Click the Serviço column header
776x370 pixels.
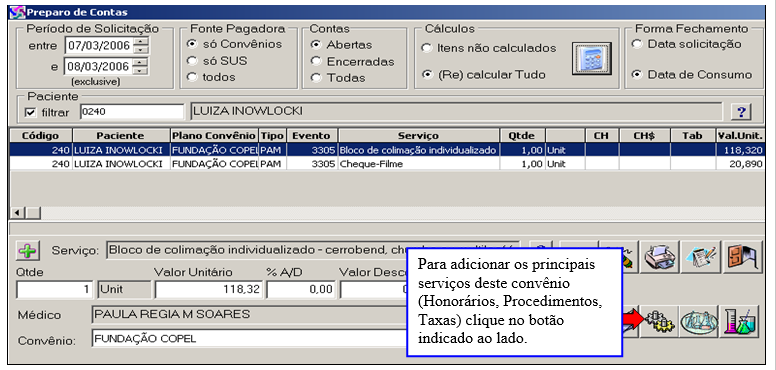418,136
